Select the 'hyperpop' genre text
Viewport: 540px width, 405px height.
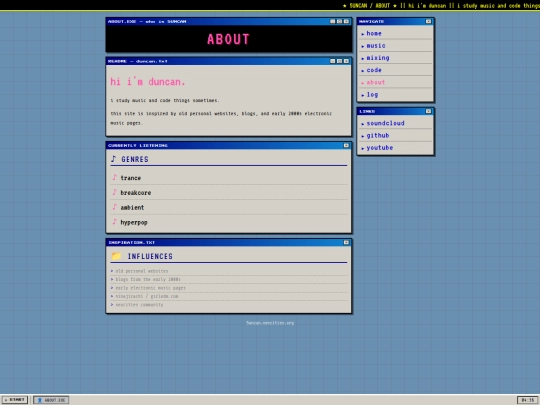point(134,222)
